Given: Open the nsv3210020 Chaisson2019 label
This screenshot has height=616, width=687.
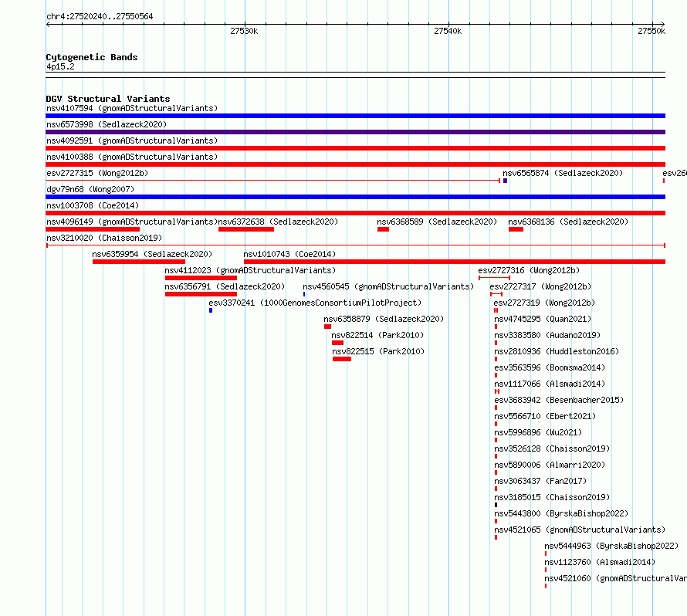Looking at the screenshot, I should click(104, 238).
